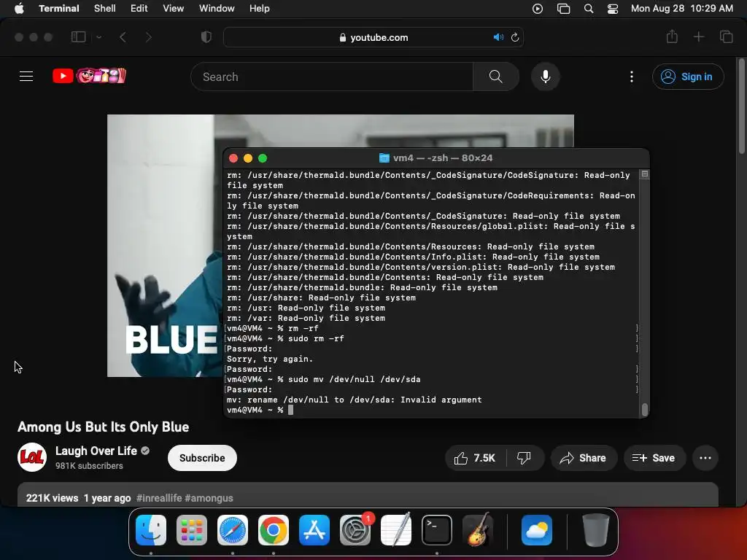Go back in Safari
747x560 pixels.
[x=123, y=37]
